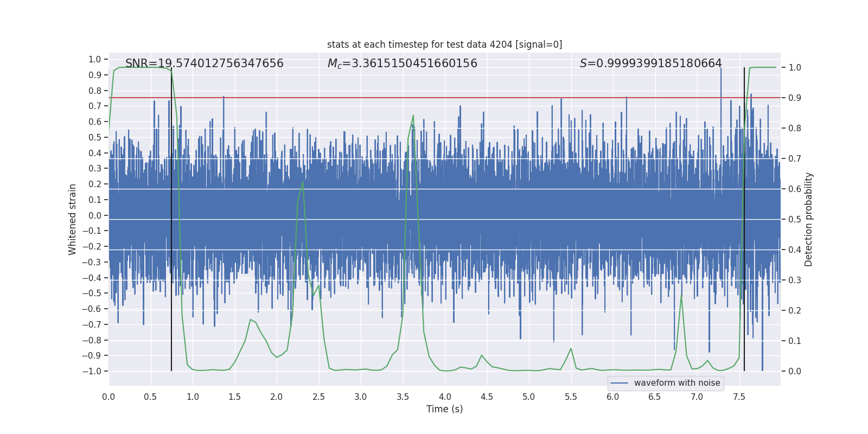The image size is (868, 434).
Task: Click the 0.2 tick on the detection probability axis
Action: pyautogui.click(x=795, y=311)
